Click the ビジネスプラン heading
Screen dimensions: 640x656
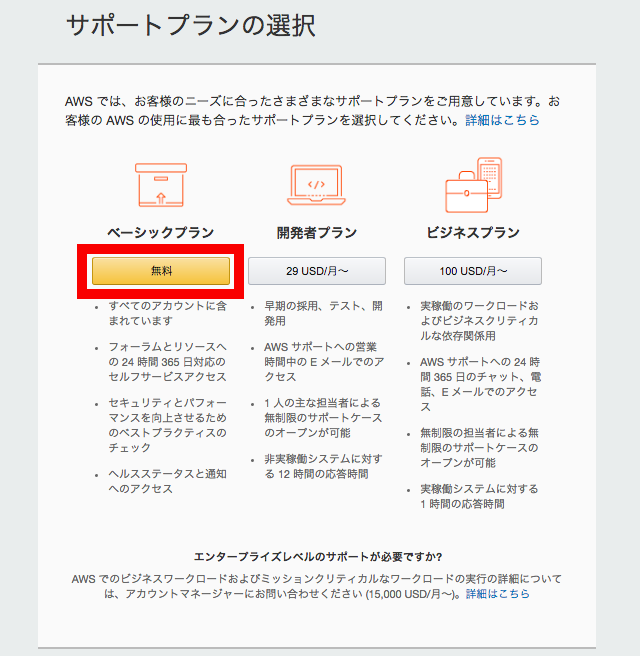(x=473, y=233)
